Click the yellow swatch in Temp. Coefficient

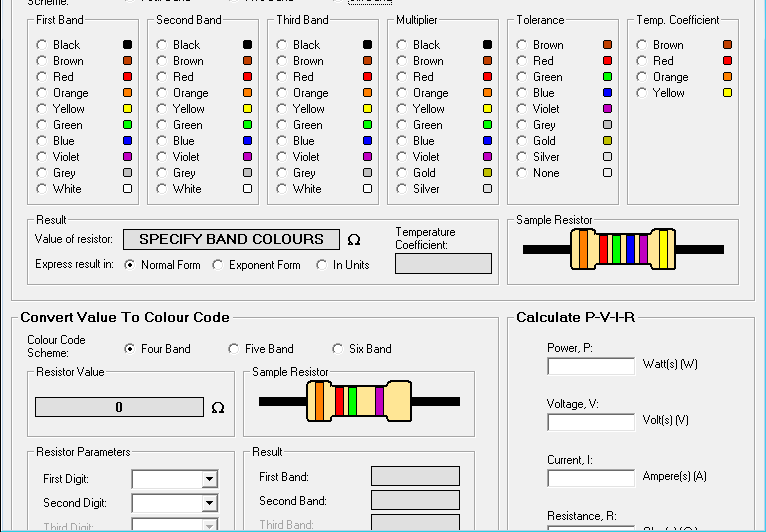(x=727, y=93)
